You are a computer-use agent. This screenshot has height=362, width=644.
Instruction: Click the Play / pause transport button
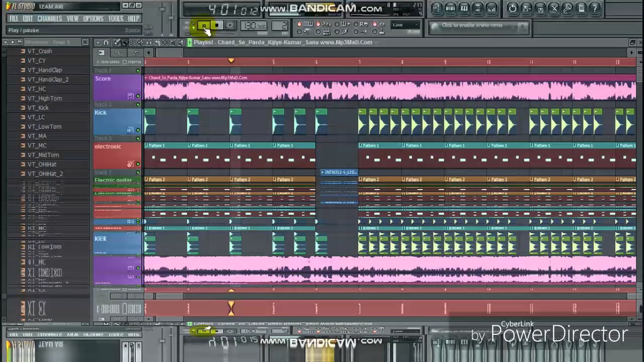(x=204, y=26)
